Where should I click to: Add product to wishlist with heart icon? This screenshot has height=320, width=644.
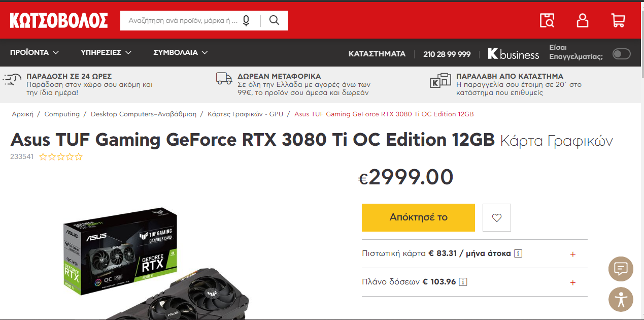pyautogui.click(x=497, y=217)
